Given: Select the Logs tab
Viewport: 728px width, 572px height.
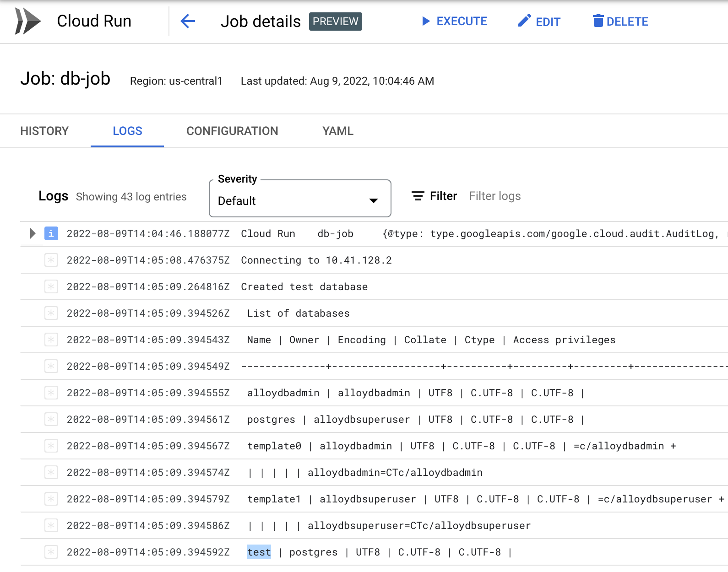Looking at the screenshot, I should (127, 131).
